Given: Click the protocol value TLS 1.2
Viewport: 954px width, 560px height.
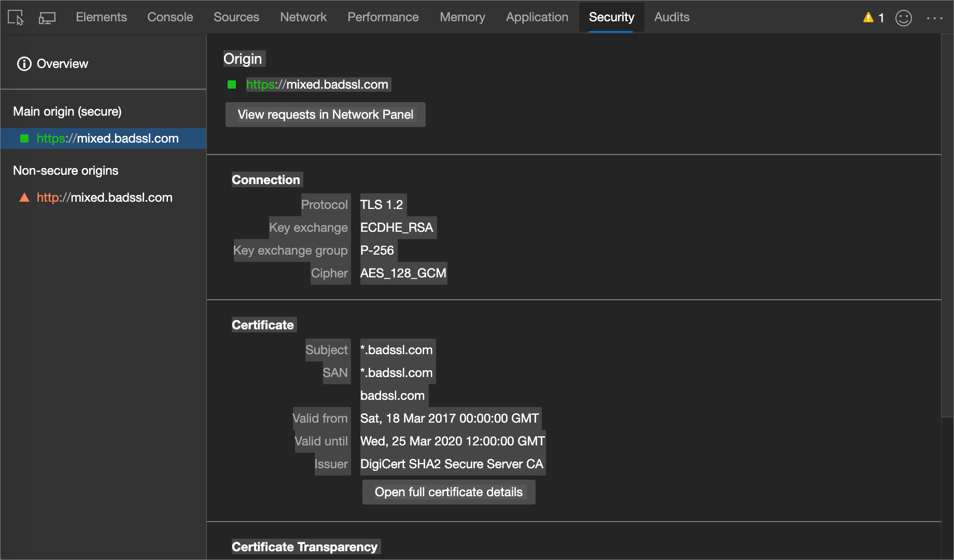Looking at the screenshot, I should (382, 205).
